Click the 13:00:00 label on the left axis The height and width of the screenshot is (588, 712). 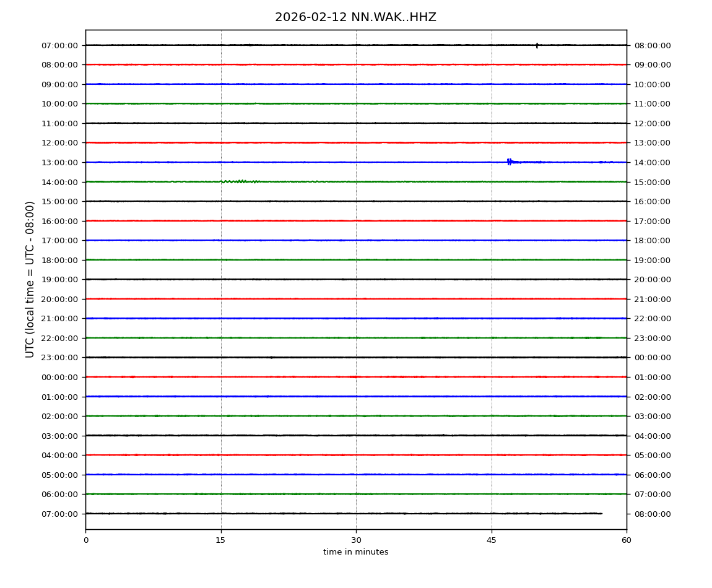coord(59,162)
